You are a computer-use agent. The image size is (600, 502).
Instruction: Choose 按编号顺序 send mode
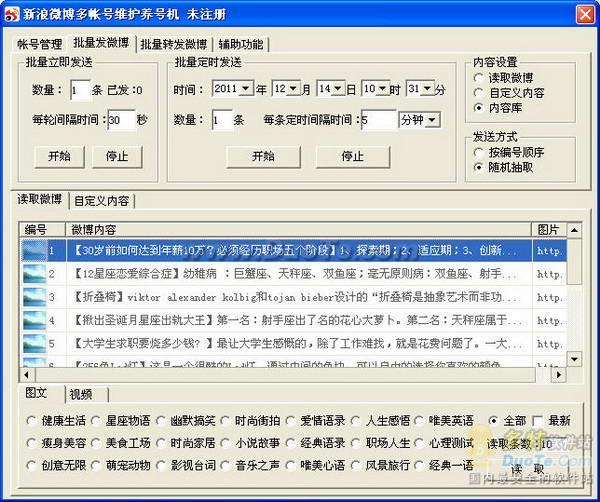coord(481,152)
